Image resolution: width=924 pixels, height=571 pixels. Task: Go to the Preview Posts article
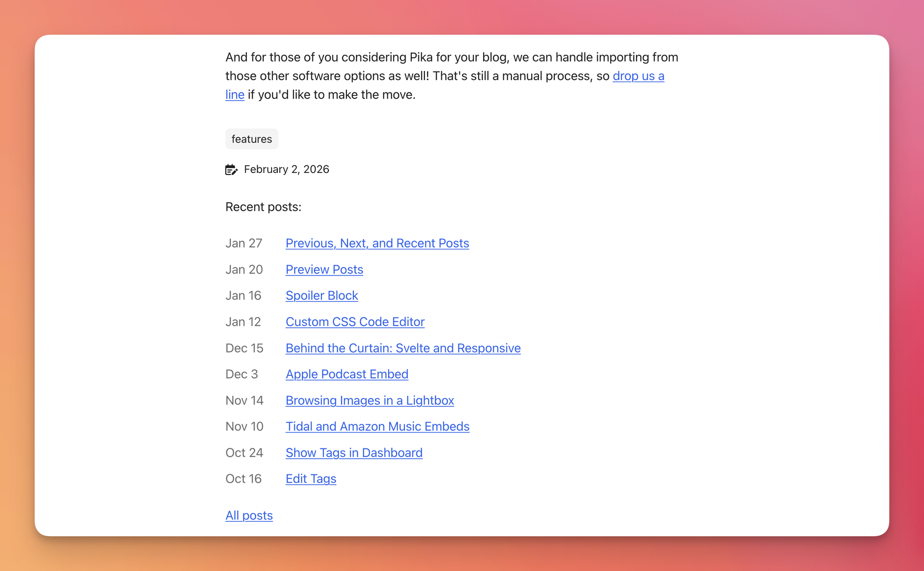coord(324,269)
